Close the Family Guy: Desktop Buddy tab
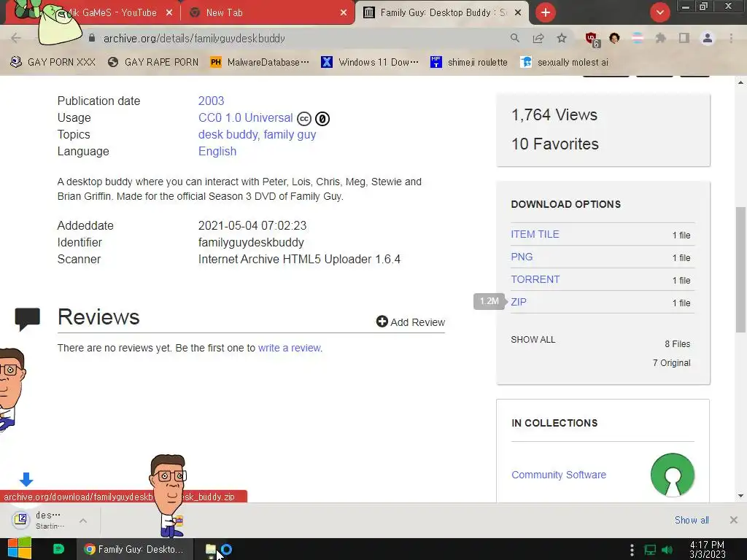The height and width of the screenshot is (560, 747). click(x=519, y=13)
